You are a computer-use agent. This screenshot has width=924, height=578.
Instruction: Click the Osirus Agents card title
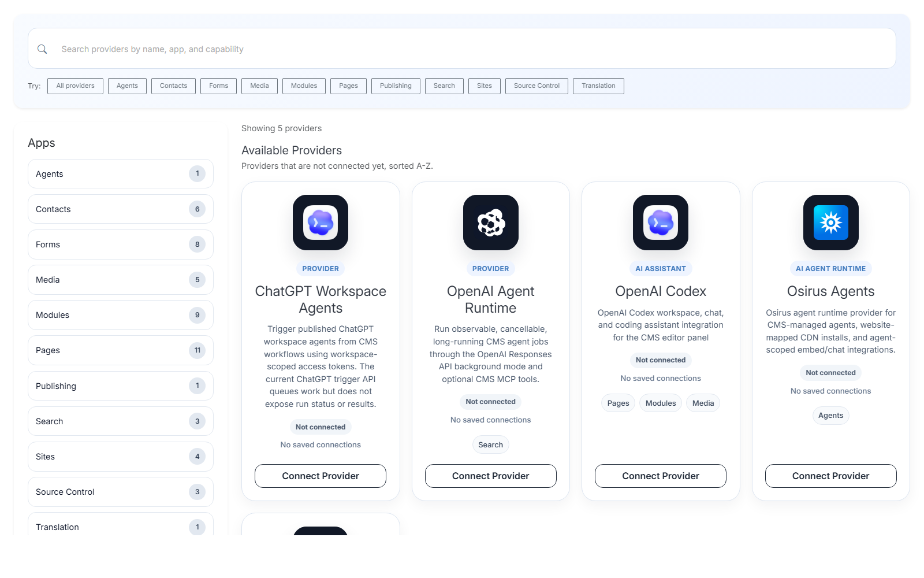[x=831, y=291]
